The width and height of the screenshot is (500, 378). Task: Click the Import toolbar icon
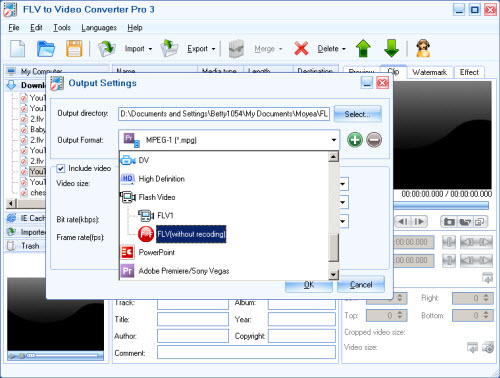click(x=107, y=49)
